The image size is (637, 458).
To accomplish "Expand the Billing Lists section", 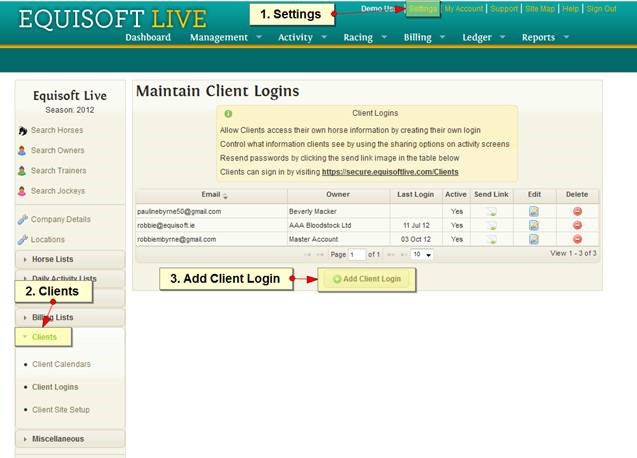I will point(70,317).
